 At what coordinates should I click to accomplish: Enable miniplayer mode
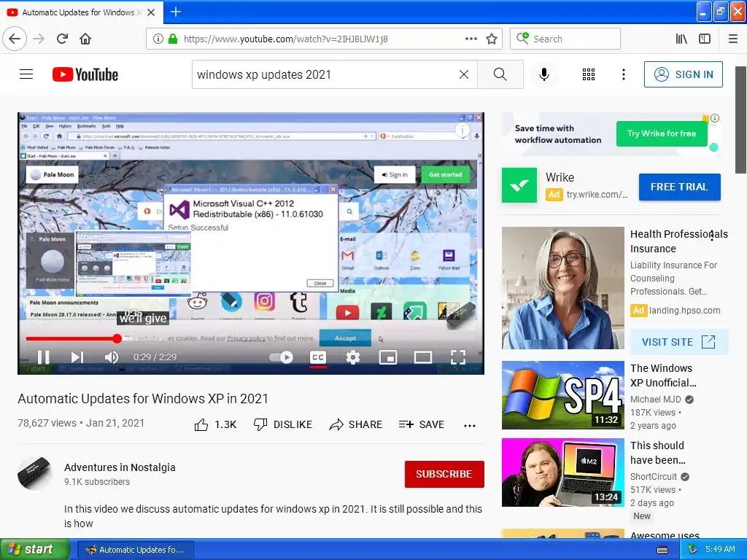388,357
